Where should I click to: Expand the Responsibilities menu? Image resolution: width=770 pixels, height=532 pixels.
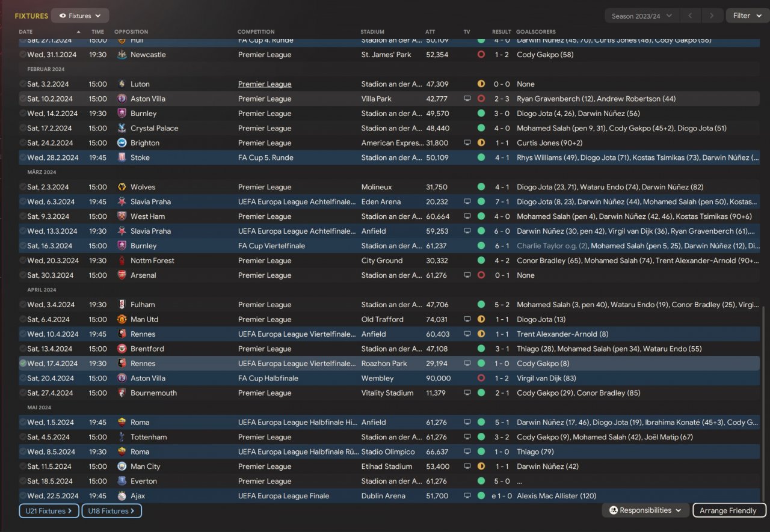645,510
